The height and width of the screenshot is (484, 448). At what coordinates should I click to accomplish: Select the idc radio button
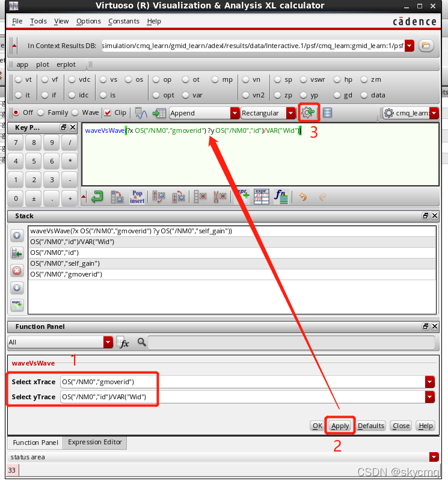pyautogui.click(x=72, y=95)
